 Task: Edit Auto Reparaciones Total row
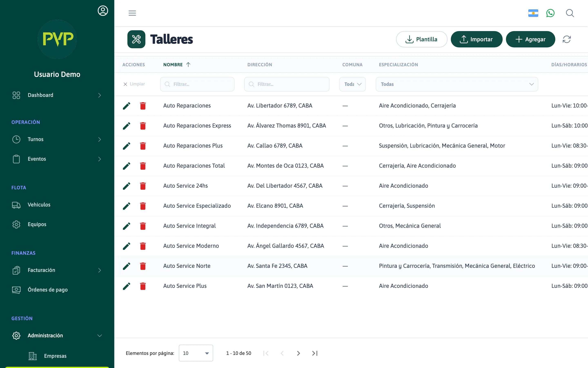click(x=127, y=166)
